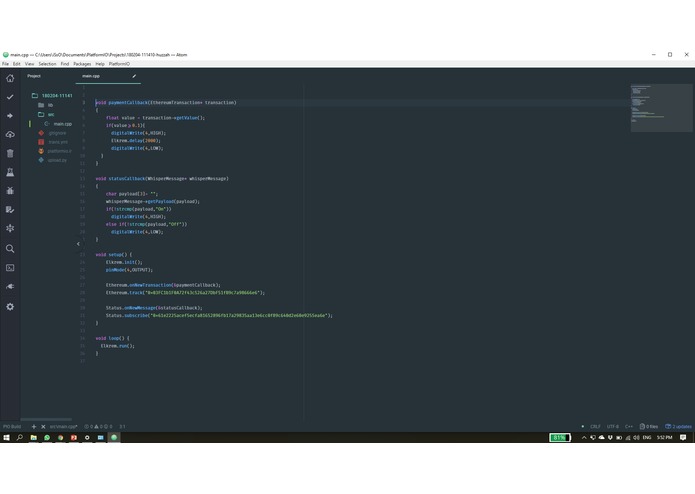Image resolution: width=695 pixels, height=494 pixels.
Task: Start the debugger with the bug icon
Action: [10, 191]
